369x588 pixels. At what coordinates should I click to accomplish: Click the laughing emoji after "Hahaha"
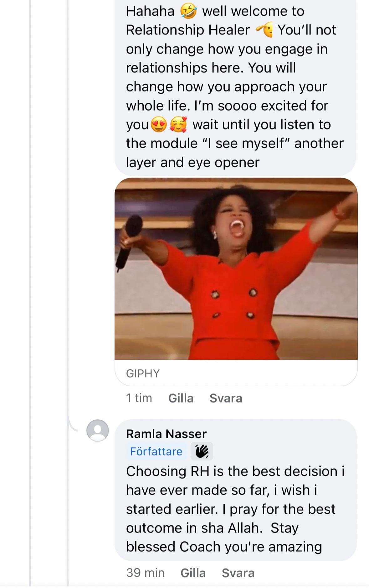(188, 12)
